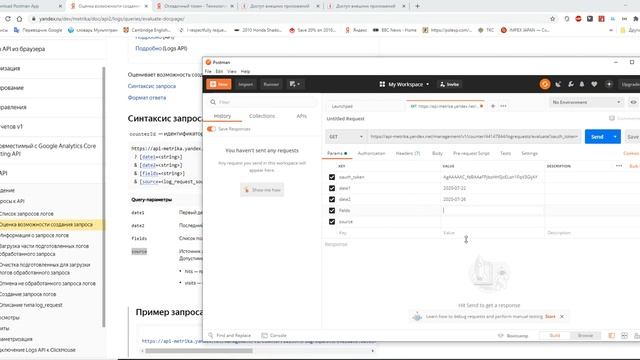Image resolution: width=640 pixels, height=360 pixels.
Task: Click the orange New button in Postman
Action: (x=219, y=84)
